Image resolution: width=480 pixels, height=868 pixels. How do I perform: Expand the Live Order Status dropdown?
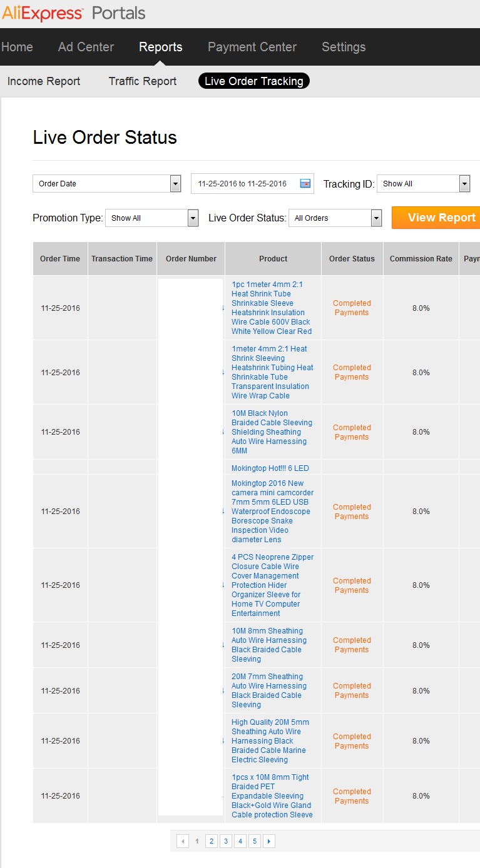[335, 218]
